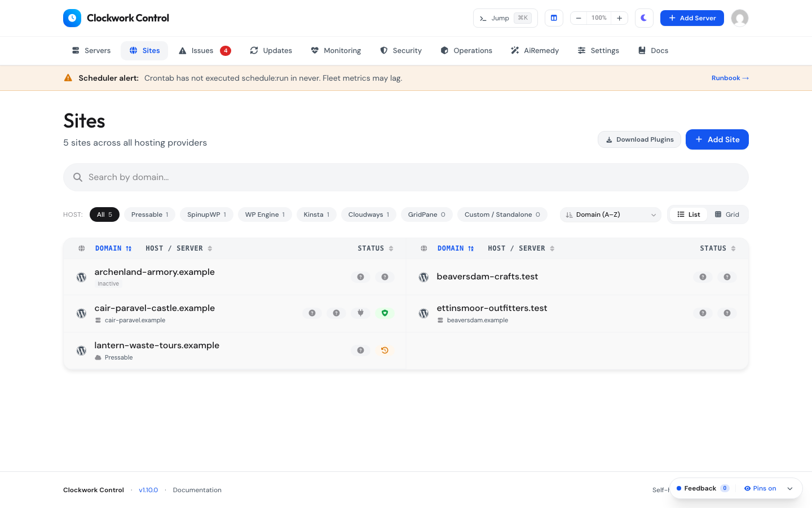Image resolution: width=812 pixels, height=508 pixels.
Task: Click the Add Site button
Action: 717,139
